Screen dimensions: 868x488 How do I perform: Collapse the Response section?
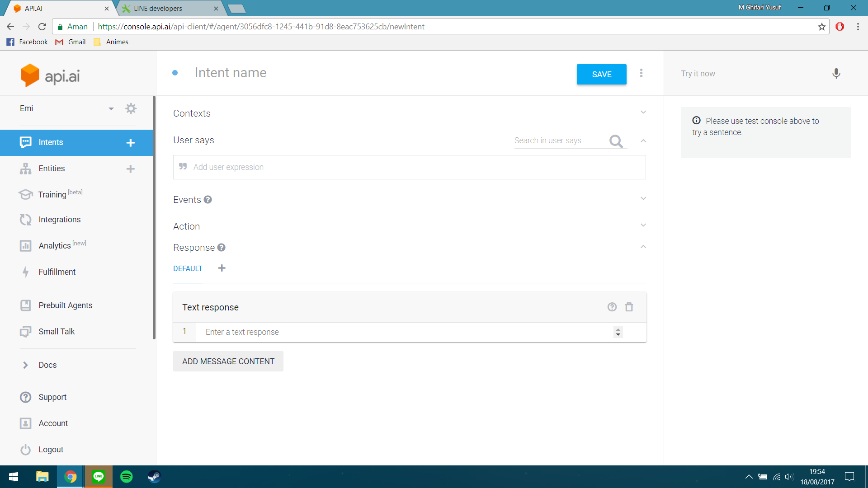(x=643, y=247)
